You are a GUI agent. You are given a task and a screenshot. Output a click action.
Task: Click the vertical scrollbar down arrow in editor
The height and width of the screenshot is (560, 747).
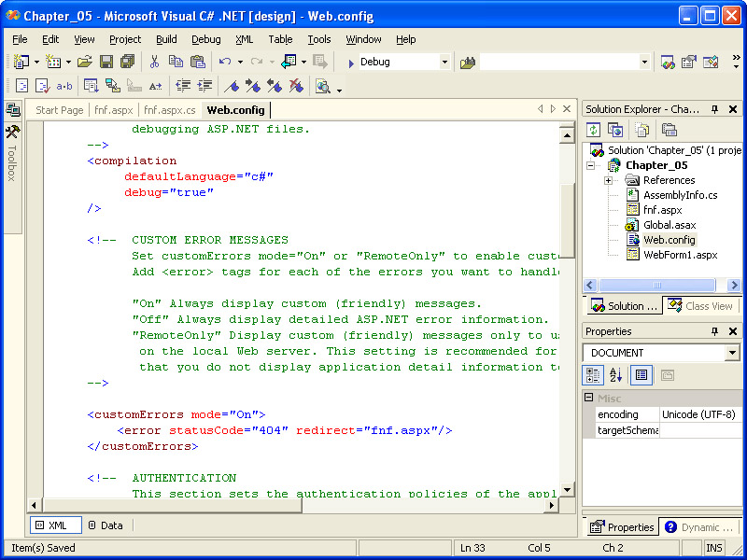pyautogui.click(x=567, y=489)
